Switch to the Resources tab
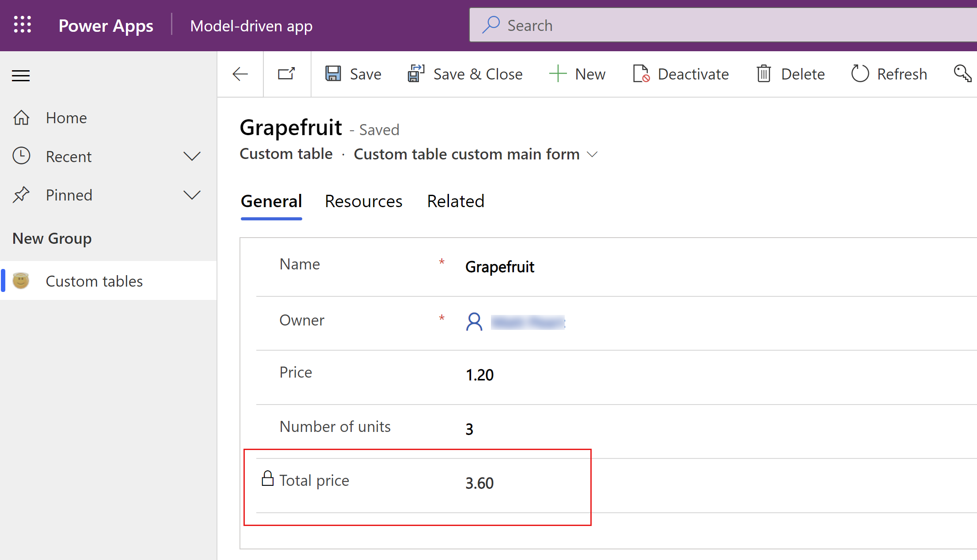This screenshot has width=977, height=560. pos(363,200)
